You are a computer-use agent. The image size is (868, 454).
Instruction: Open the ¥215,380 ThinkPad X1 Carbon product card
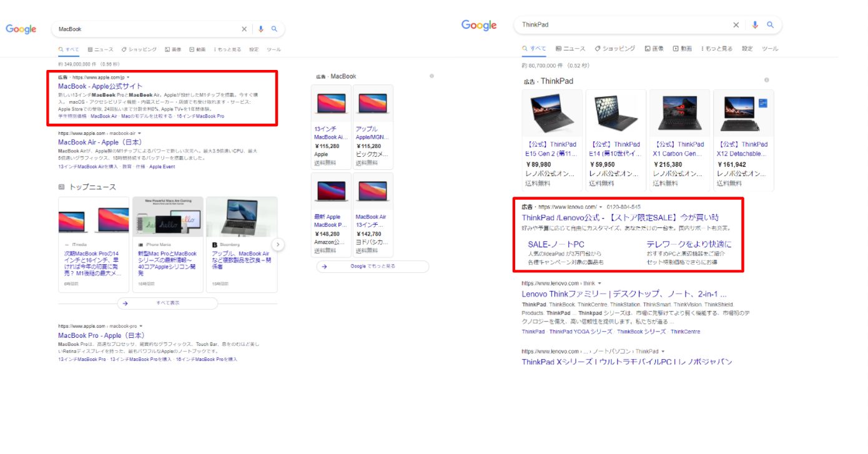(679, 140)
